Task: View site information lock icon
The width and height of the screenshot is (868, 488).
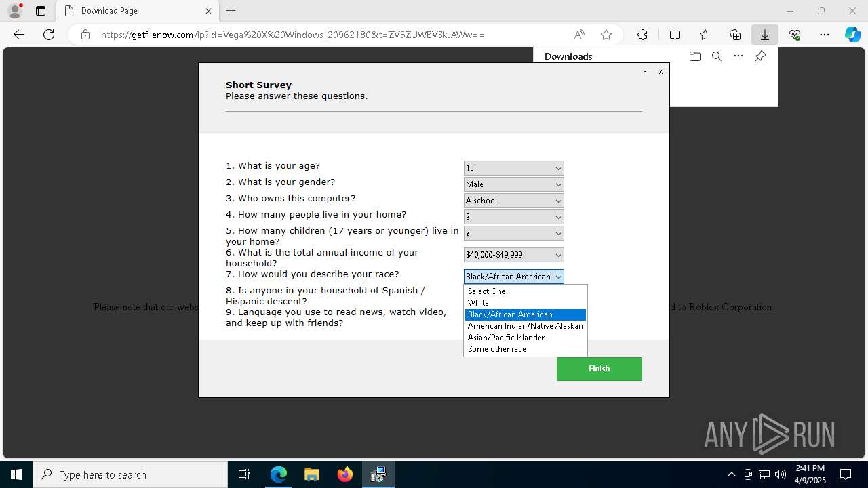Action: pos(85,35)
